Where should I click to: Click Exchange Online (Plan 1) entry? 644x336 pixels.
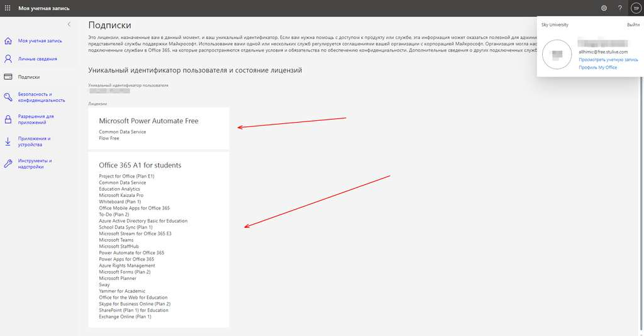(x=125, y=316)
